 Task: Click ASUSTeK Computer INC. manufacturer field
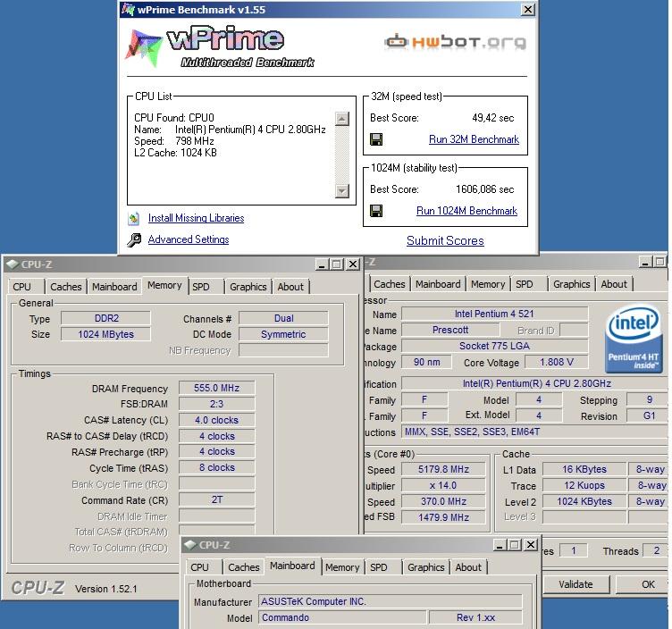coord(390,601)
